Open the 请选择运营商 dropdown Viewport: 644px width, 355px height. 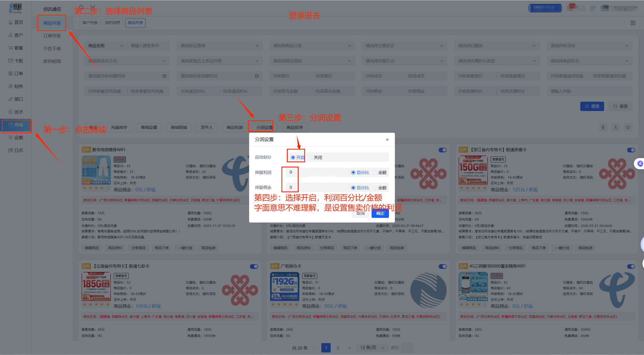pos(219,46)
